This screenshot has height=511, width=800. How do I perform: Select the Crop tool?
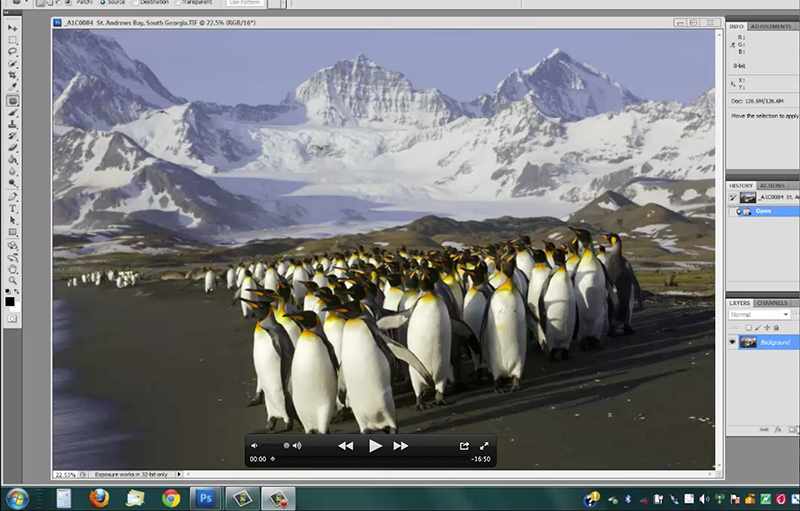[x=13, y=75]
